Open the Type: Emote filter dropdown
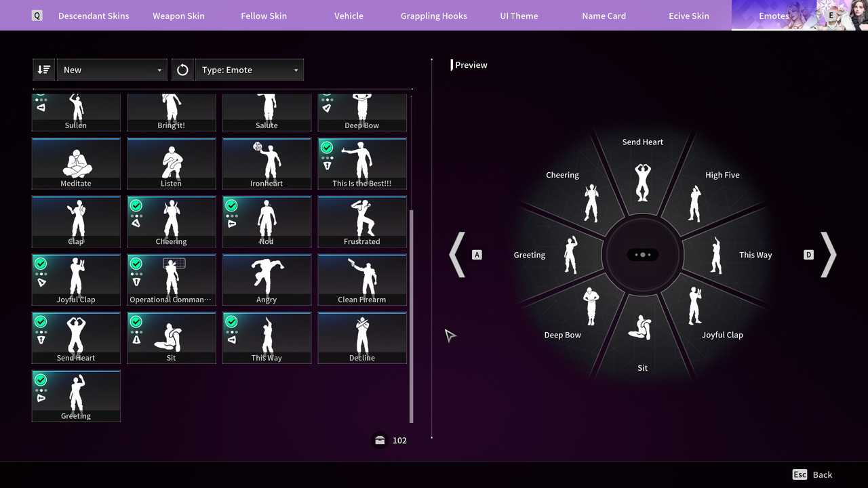Image resolution: width=868 pixels, height=488 pixels. point(250,70)
